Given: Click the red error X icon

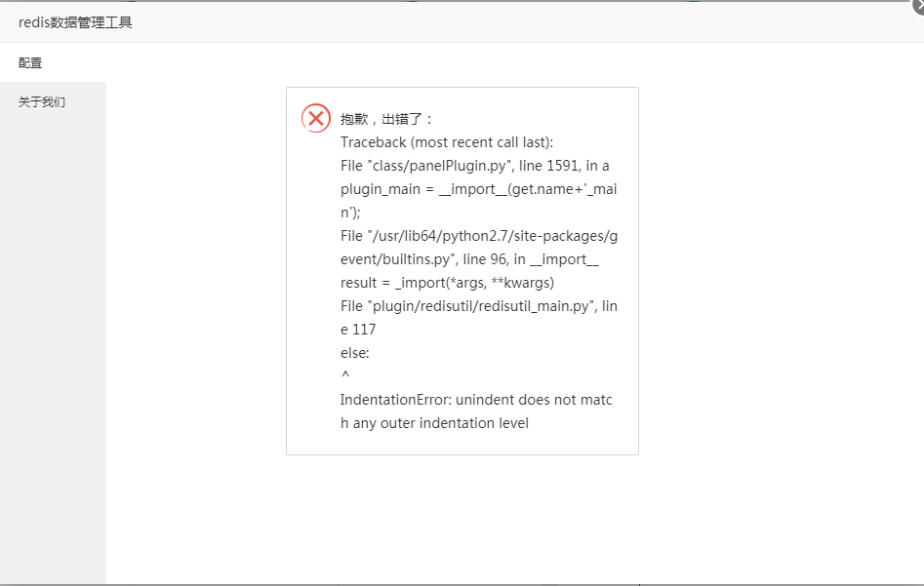Looking at the screenshot, I should [316, 118].
